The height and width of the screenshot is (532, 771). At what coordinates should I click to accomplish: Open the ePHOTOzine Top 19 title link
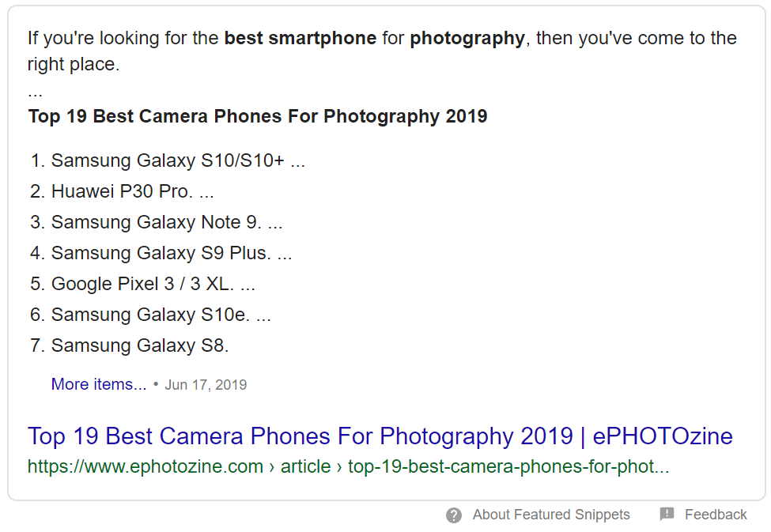[x=380, y=436]
